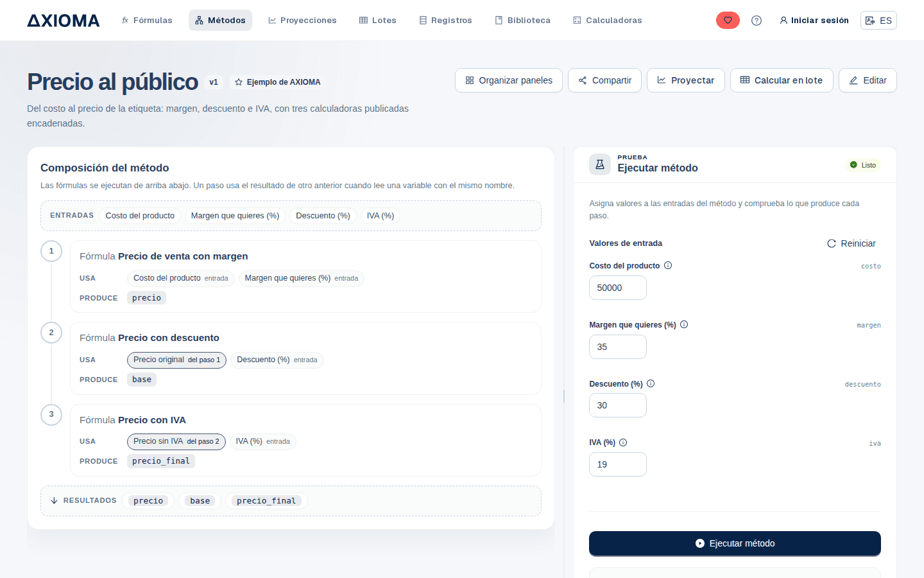The height and width of the screenshot is (578, 924).
Task: Open the Biblioteca page
Action: point(523,21)
